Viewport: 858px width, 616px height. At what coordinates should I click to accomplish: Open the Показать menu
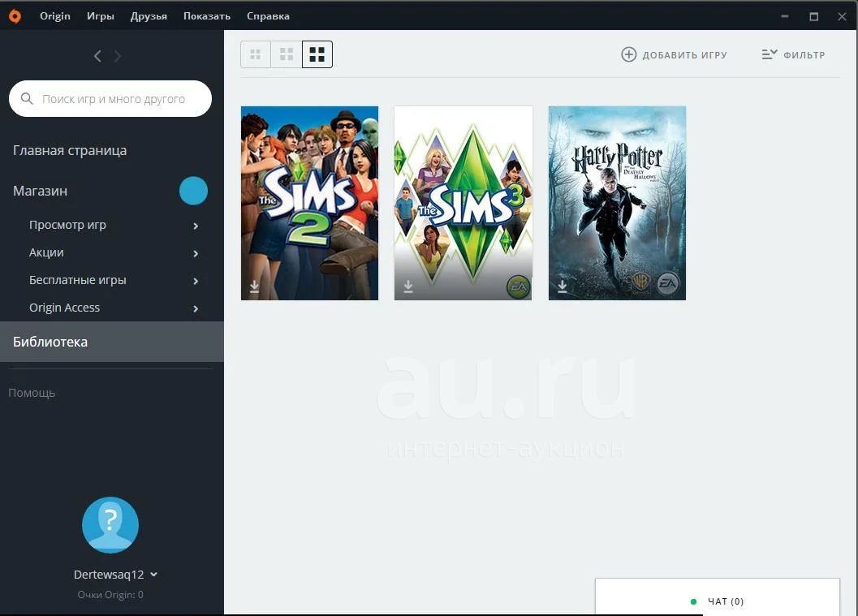(207, 16)
